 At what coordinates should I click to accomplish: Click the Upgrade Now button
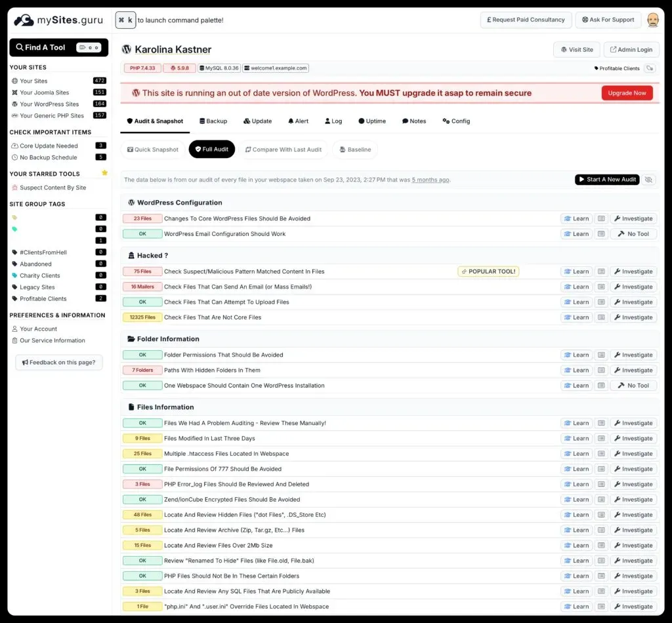pyautogui.click(x=627, y=92)
